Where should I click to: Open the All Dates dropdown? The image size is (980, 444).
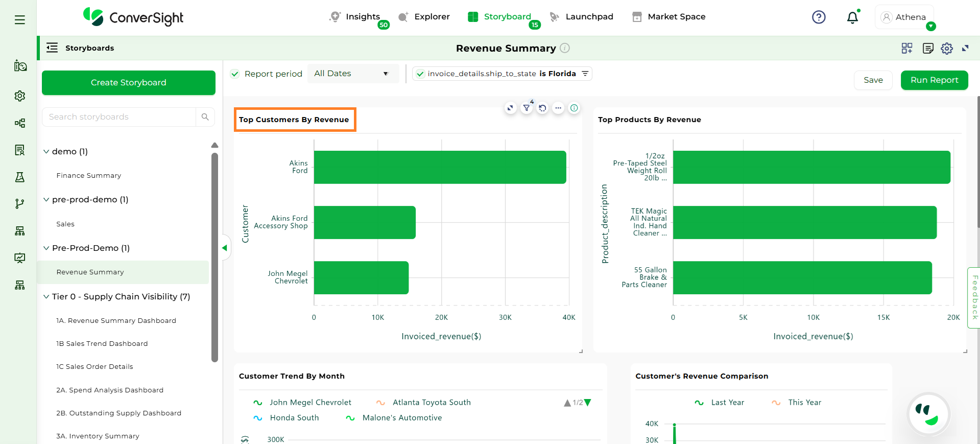(x=351, y=74)
